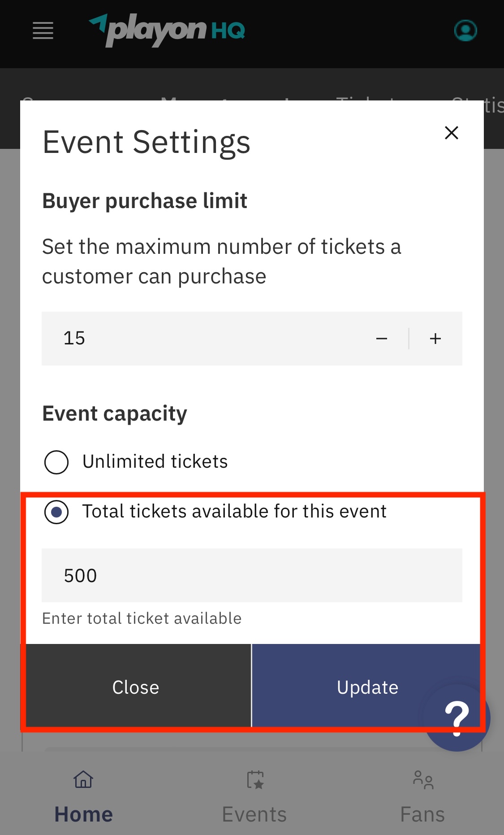Click the Update button to save settings
The width and height of the screenshot is (504, 835).
367,686
